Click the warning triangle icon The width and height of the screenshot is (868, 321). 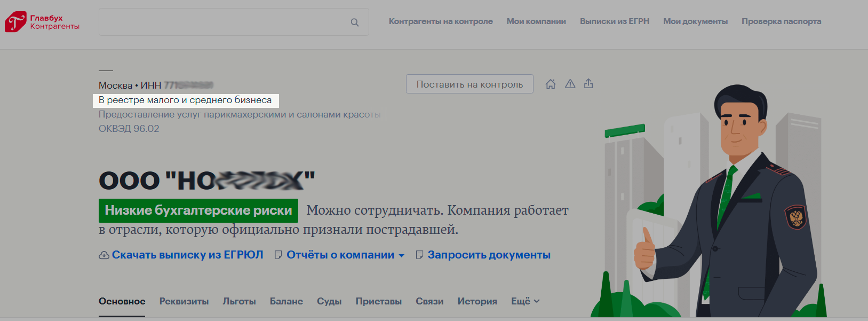tap(570, 84)
